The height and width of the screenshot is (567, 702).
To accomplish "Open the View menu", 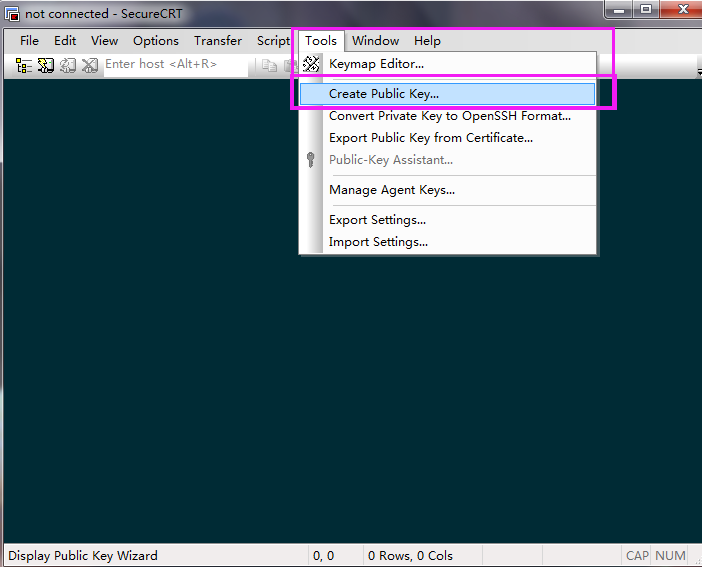I will pyautogui.click(x=105, y=41).
